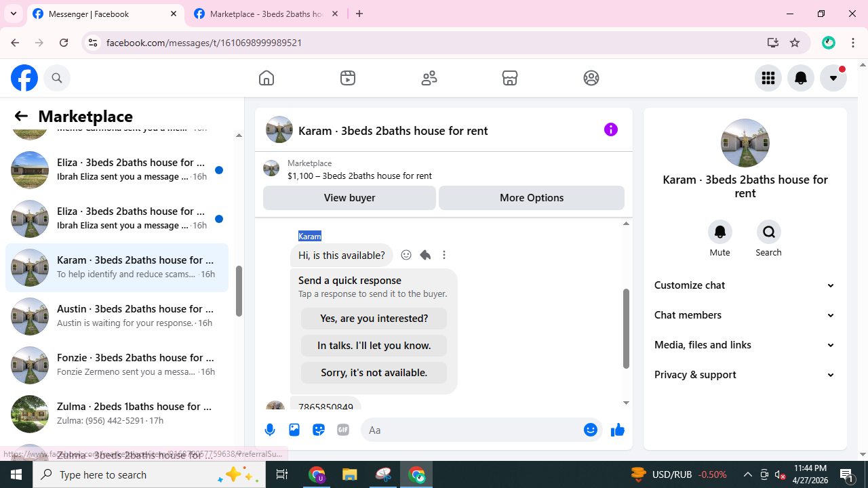868x488 pixels.
Task: Click Marketplace listing $1,100 link
Action: (359, 176)
